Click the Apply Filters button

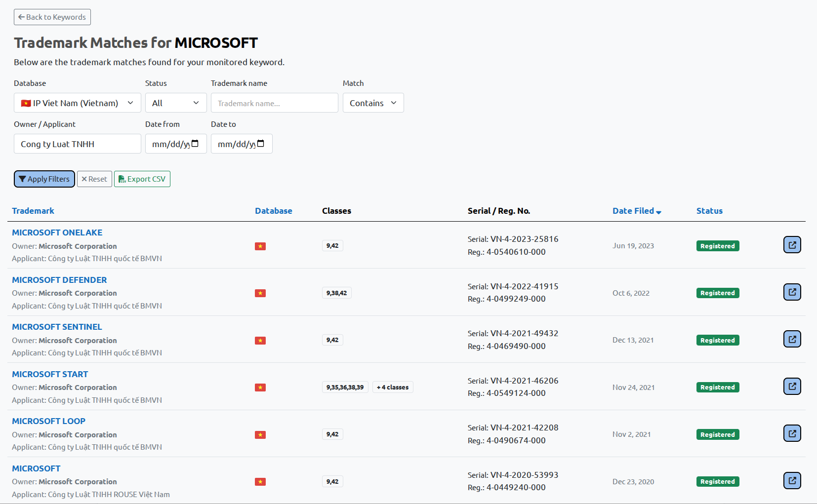(x=44, y=179)
